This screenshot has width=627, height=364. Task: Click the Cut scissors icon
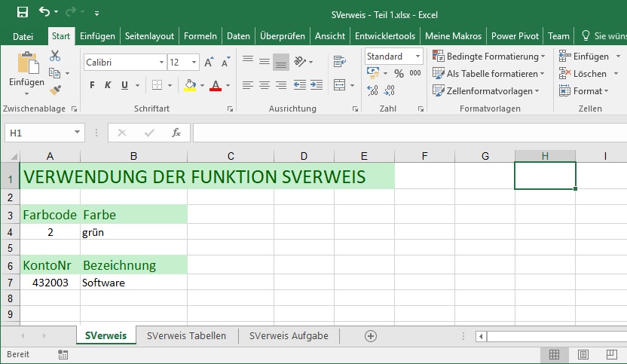(x=54, y=56)
